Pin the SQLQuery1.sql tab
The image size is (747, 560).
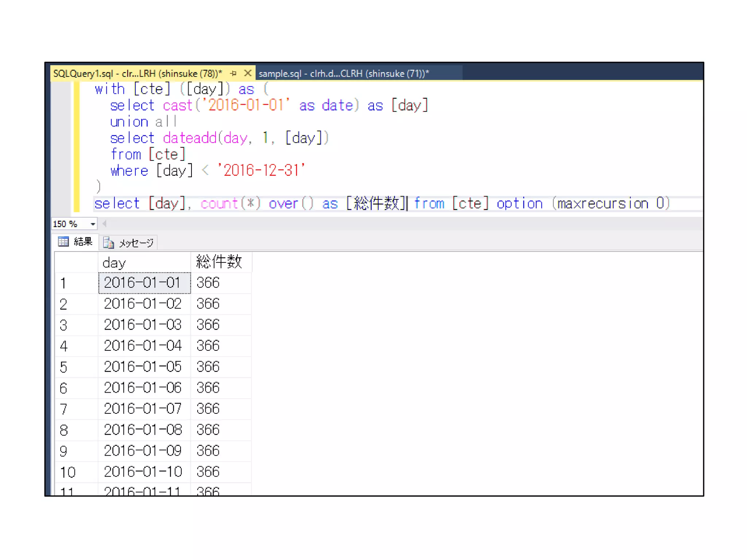(233, 73)
